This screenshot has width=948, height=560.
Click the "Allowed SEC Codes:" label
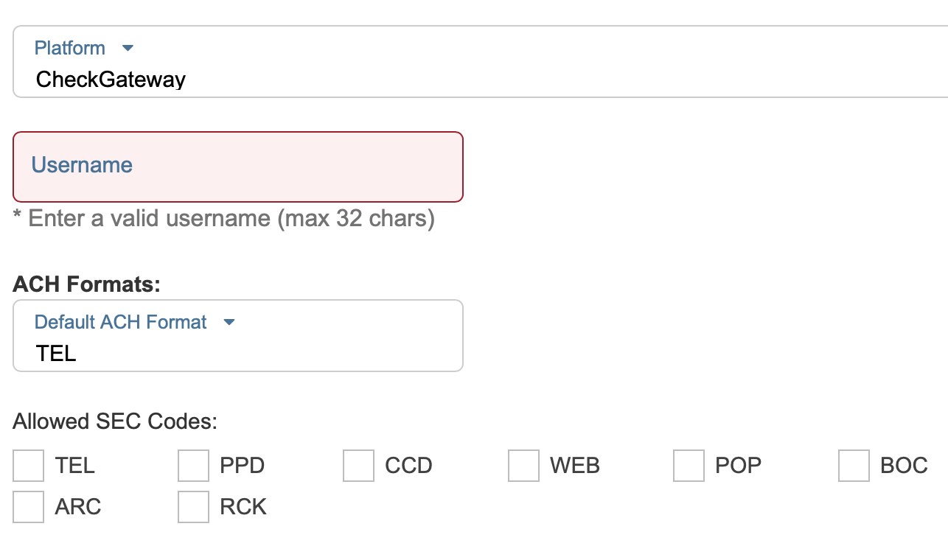[115, 421]
